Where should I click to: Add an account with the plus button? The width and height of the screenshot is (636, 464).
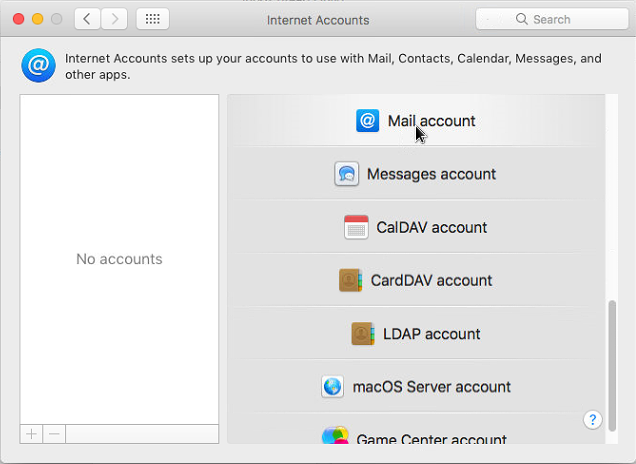(x=31, y=434)
